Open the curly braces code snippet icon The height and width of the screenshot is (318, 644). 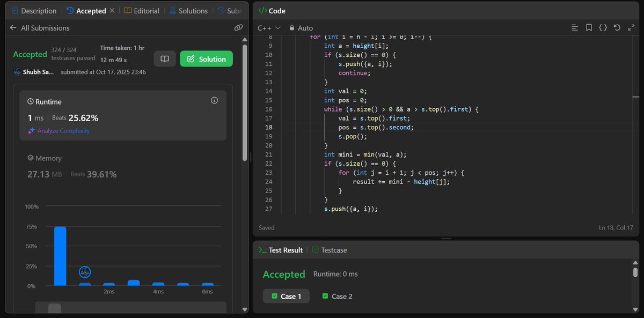click(x=603, y=28)
